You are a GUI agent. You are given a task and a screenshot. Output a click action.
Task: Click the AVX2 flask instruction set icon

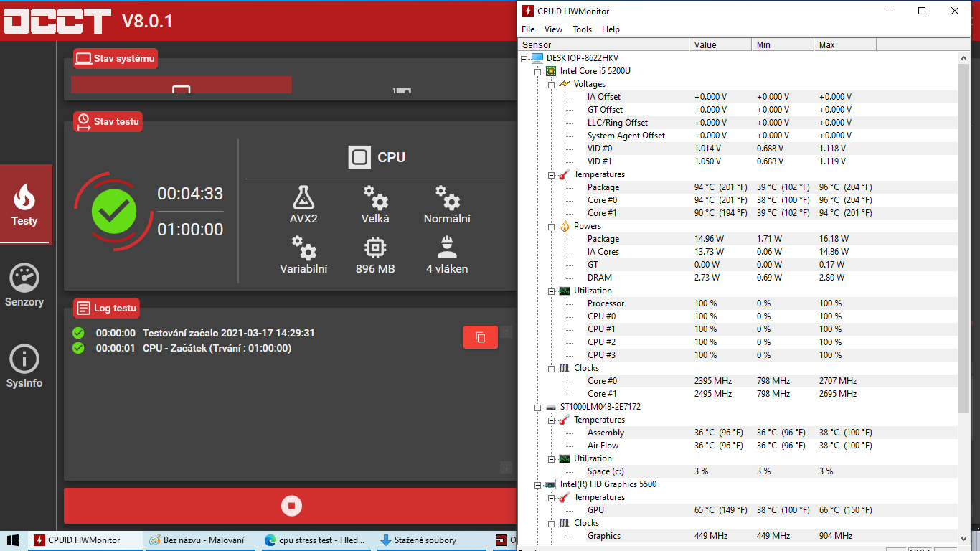click(x=303, y=197)
